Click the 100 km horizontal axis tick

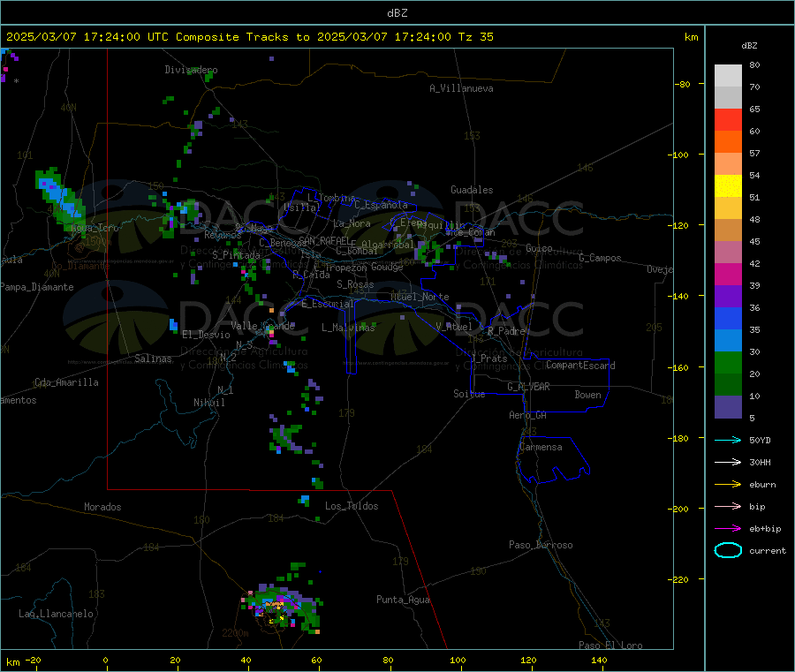[x=458, y=660]
